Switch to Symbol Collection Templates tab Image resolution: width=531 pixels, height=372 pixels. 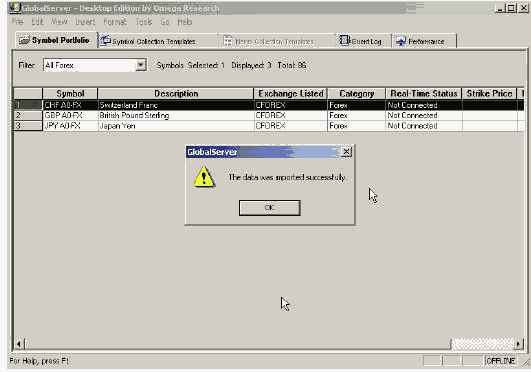click(158, 41)
